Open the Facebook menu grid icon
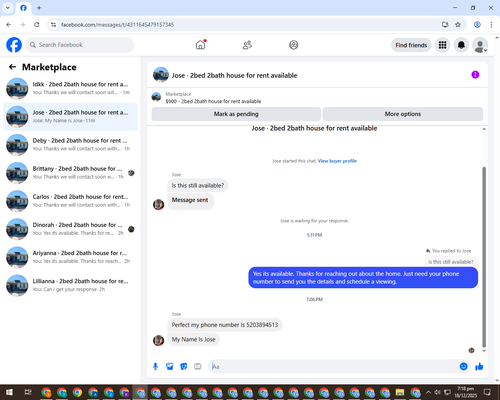This screenshot has height=400, width=500. (442, 45)
